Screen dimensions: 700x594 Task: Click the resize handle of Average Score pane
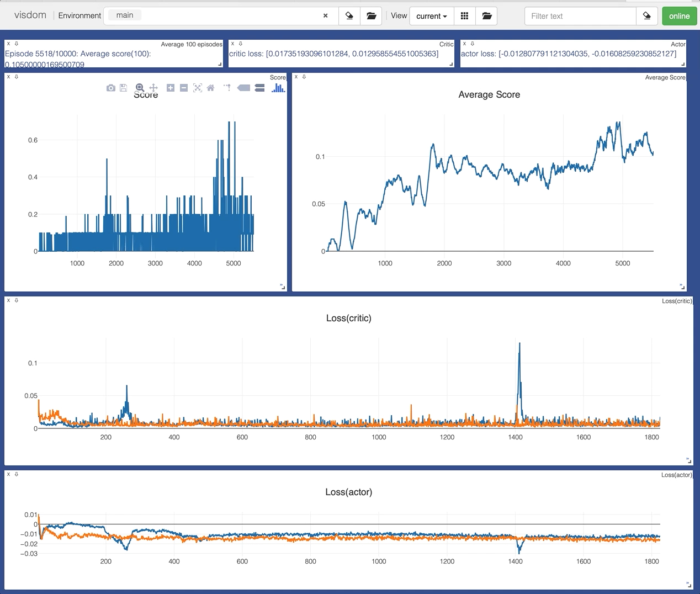[x=682, y=287]
